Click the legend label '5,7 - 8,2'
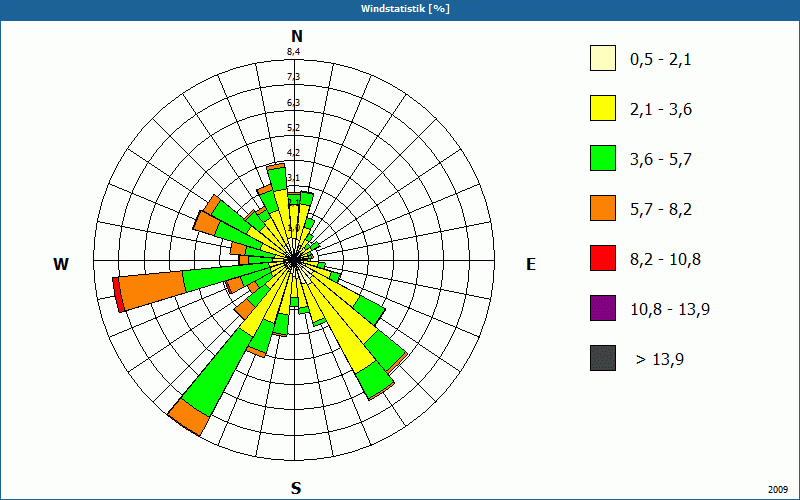Image resolution: width=800 pixels, height=500 pixels. tap(661, 210)
